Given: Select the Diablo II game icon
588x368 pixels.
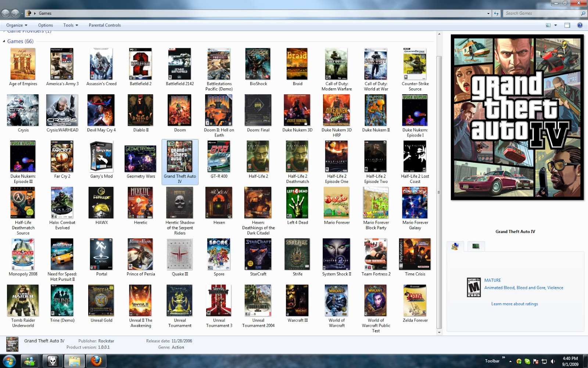Looking at the screenshot, I should 140,110.
